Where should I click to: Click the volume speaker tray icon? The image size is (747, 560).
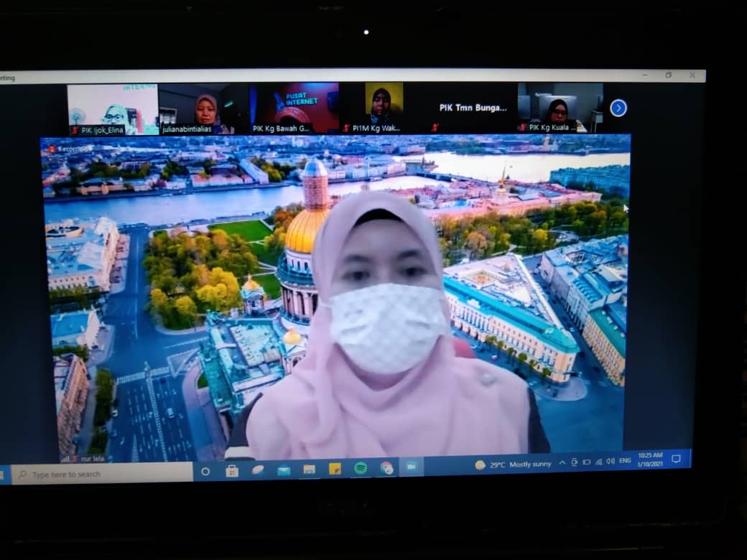pos(610,462)
